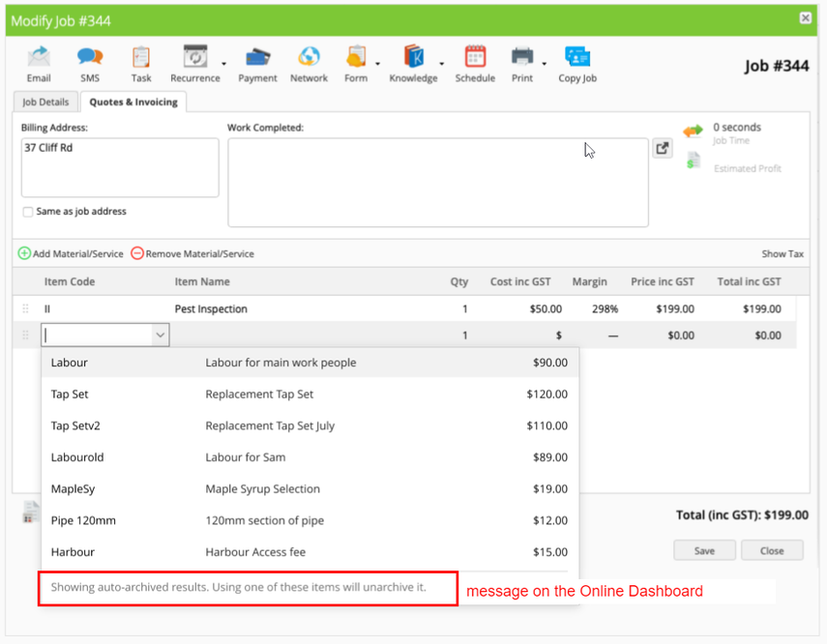The width and height of the screenshot is (827, 644).
Task: Click the Copy Job icon
Action: [x=577, y=57]
